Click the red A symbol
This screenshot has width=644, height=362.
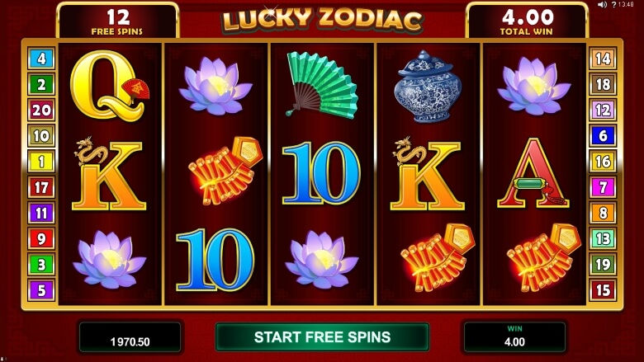point(533,173)
